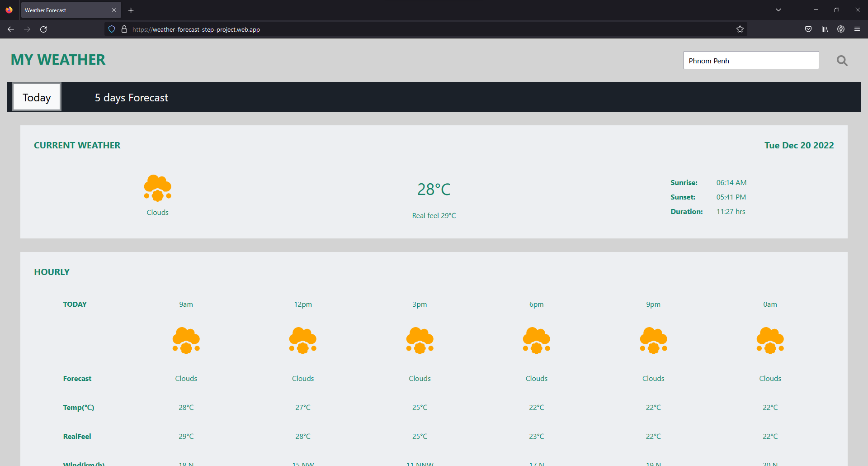Open the list all tabs chevron
Viewport: 868px width, 466px height.
(778, 10)
